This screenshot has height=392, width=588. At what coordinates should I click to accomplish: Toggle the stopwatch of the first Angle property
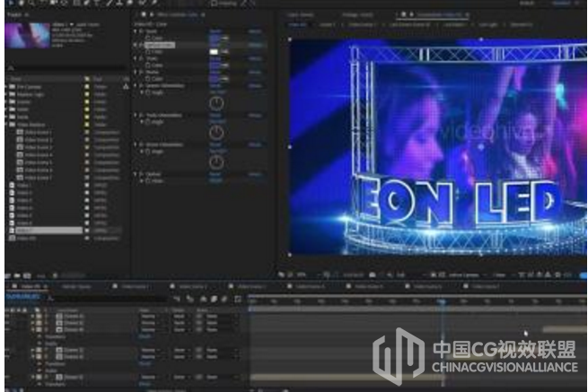point(148,92)
